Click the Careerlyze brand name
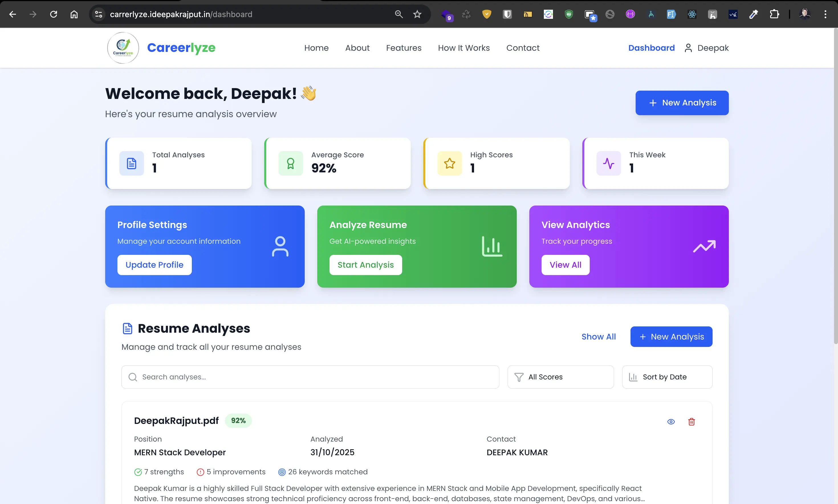The image size is (838, 504). point(181,48)
